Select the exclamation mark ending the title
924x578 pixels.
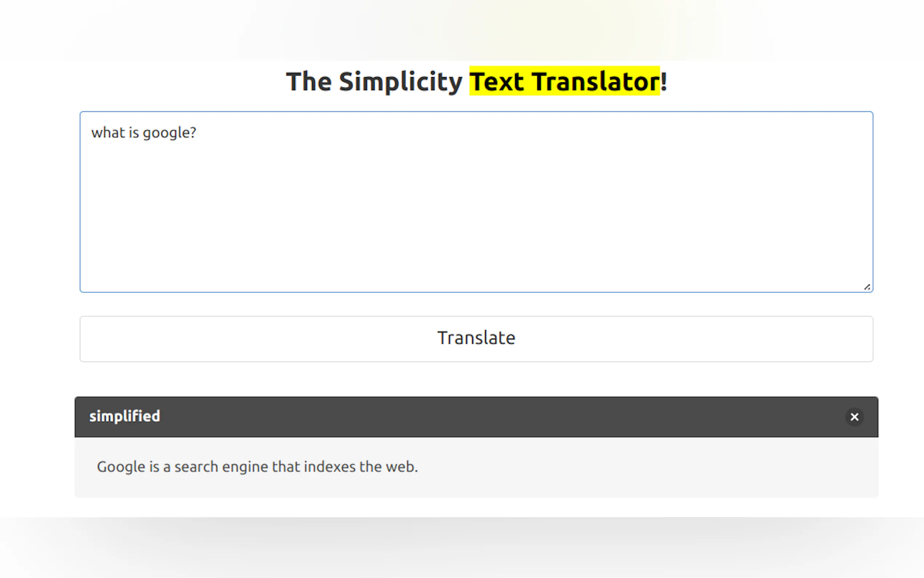(x=664, y=82)
